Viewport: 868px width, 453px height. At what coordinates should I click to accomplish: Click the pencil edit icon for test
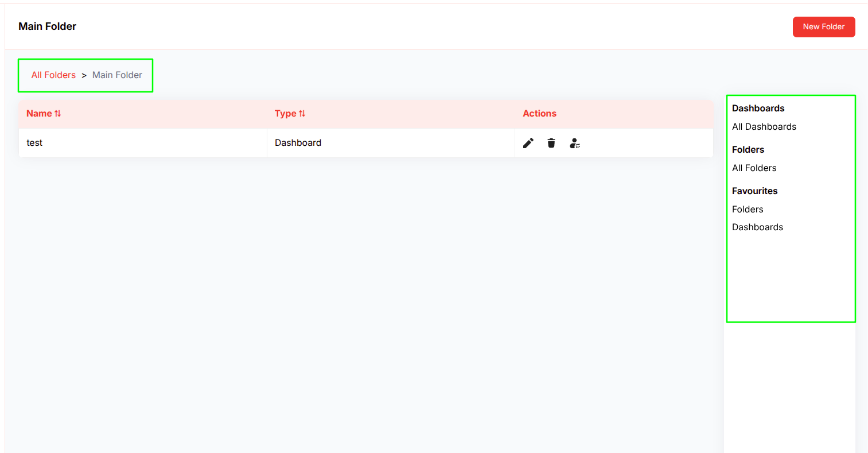pos(528,143)
